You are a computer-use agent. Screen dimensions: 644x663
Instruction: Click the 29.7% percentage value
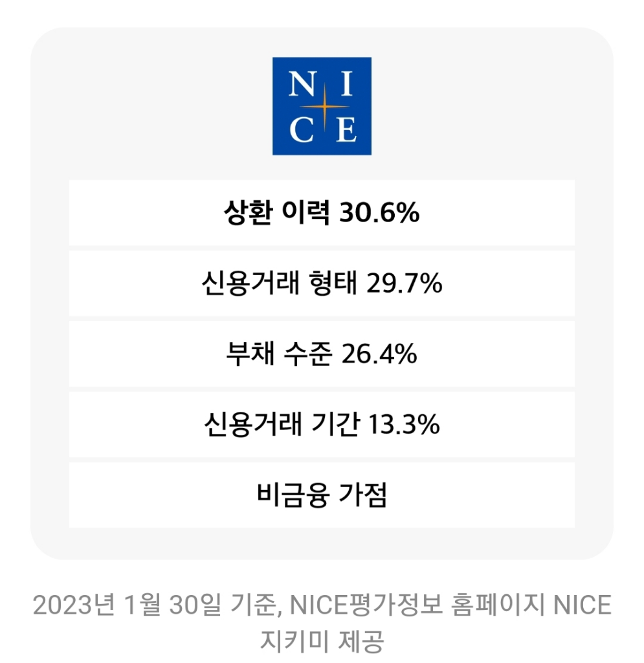pos(404,283)
